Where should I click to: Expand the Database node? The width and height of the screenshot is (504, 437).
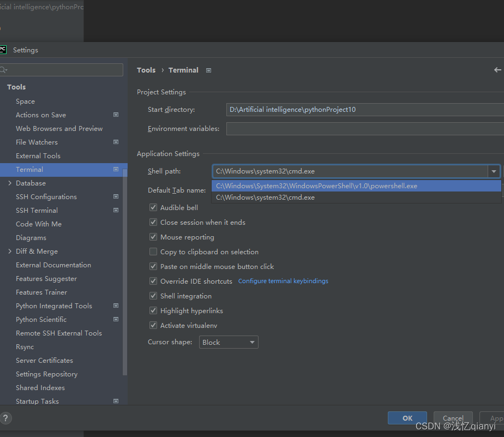[x=9, y=183]
